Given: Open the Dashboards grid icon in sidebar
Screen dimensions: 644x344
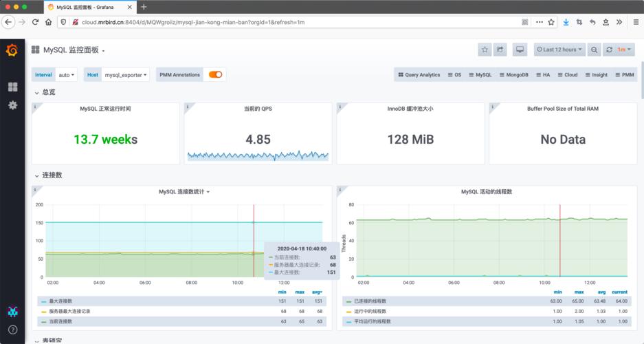Looking at the screenshot, I should click(x=12, y=87).
